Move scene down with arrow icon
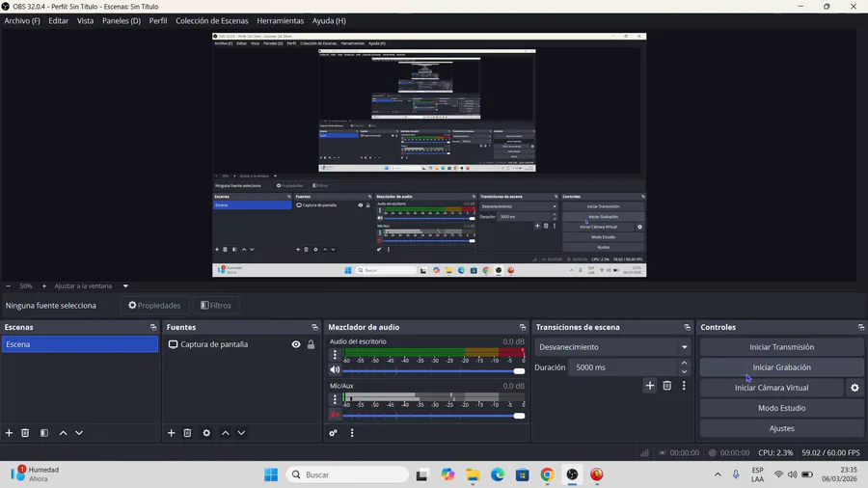868x488 pixels. pos(79,433)
